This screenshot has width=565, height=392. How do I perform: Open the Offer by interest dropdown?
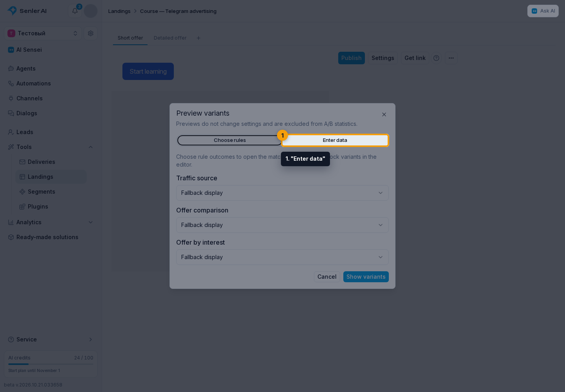pos(282,257)
